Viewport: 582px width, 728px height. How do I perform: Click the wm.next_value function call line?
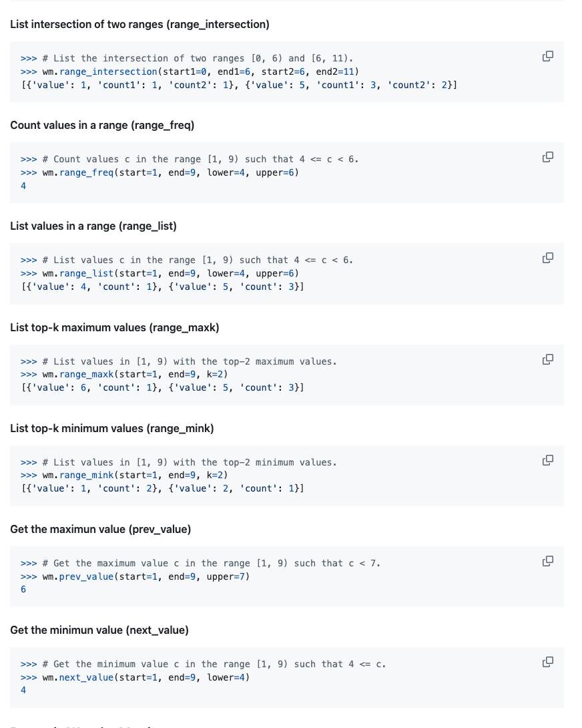point(135,677)
